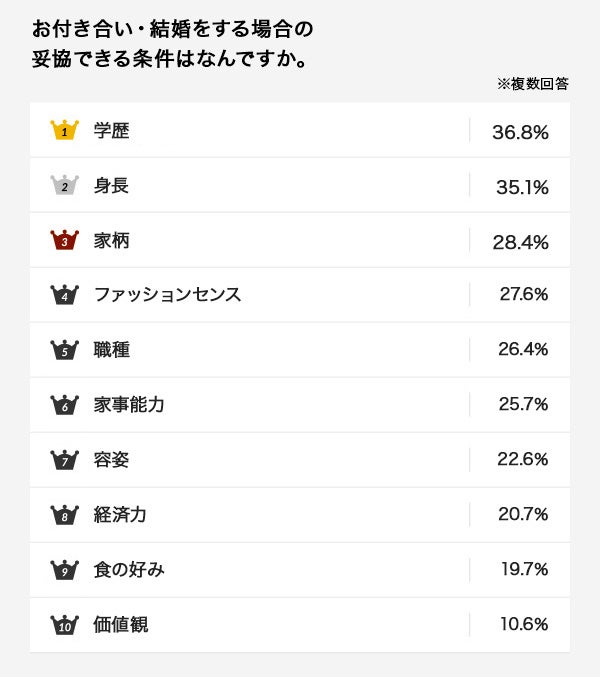Click the 価値観 label
This screenshot has height=677, width=600.
point(120,625)
